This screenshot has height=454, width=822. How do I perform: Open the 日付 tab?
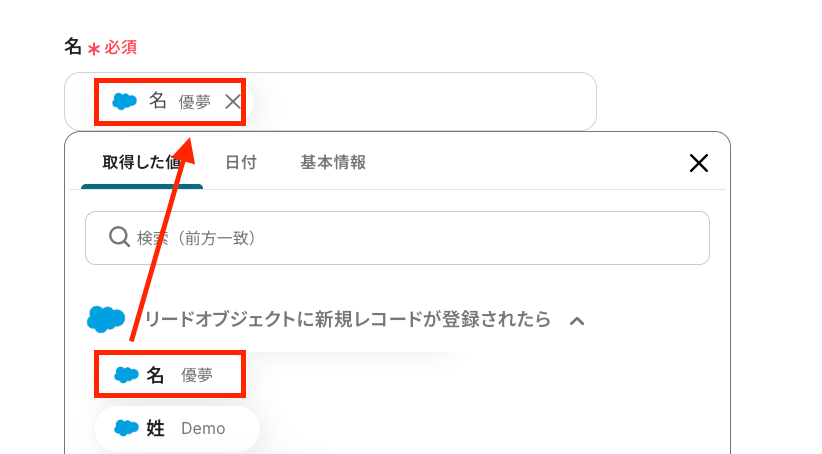240,162
